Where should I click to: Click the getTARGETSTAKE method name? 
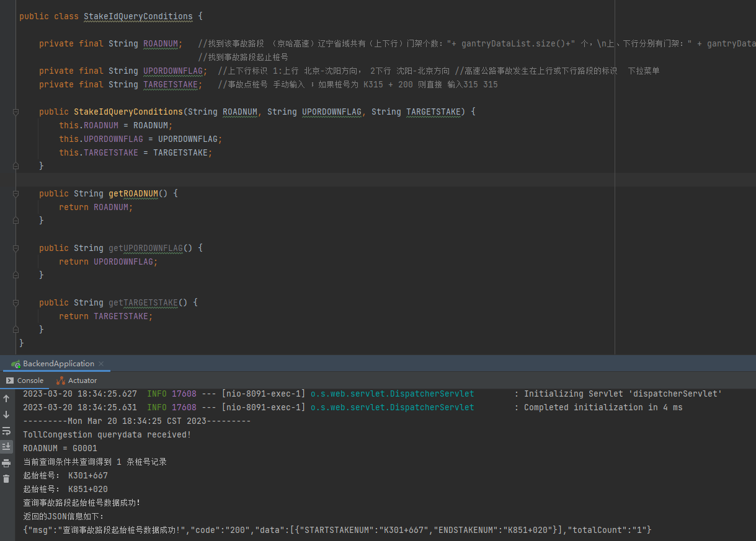143,302
